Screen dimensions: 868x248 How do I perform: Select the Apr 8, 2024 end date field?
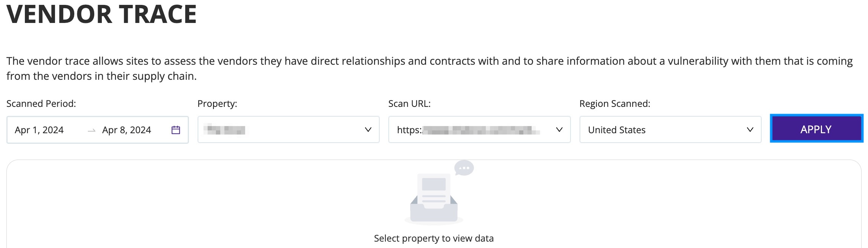coord(127,130)
